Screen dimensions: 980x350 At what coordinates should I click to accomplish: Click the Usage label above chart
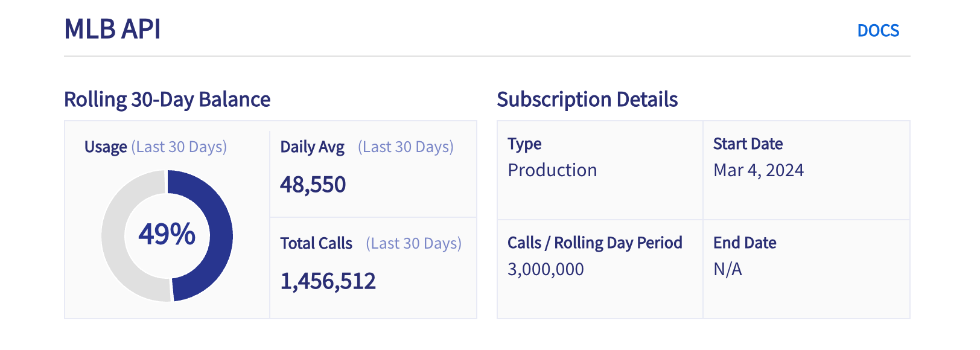tap(106, 147)
